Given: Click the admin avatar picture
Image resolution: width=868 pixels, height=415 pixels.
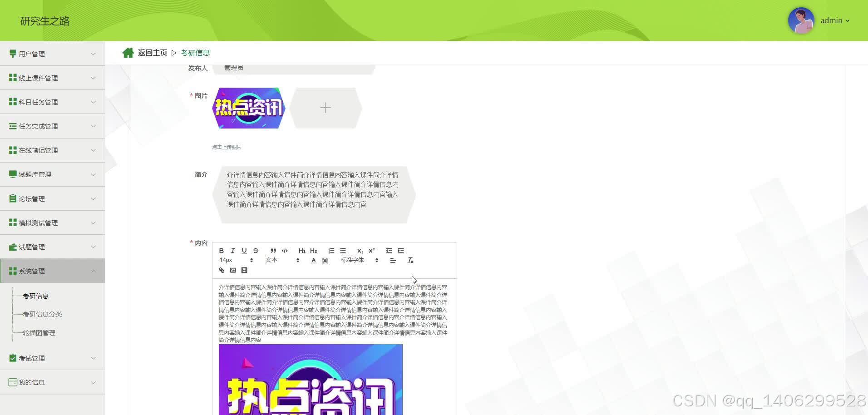Looking at the screenshot, I should tap(801, 20).
